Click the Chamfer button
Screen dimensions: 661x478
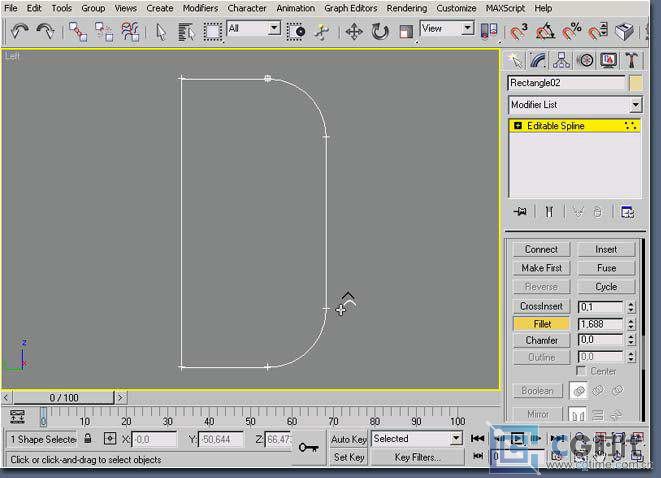[x=541, y=340]
